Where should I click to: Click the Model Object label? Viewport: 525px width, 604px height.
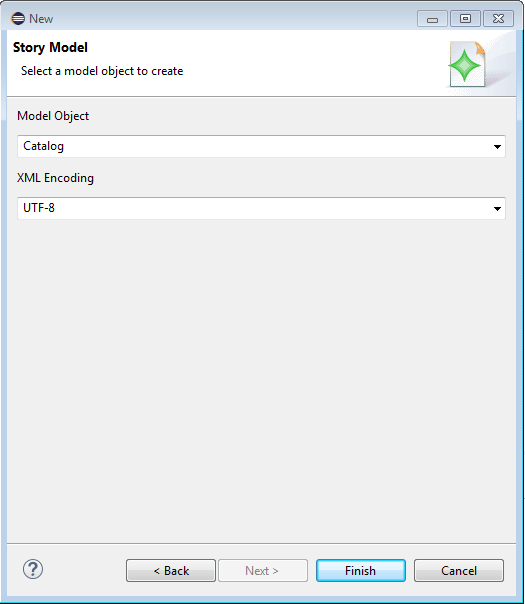(53, 116)
